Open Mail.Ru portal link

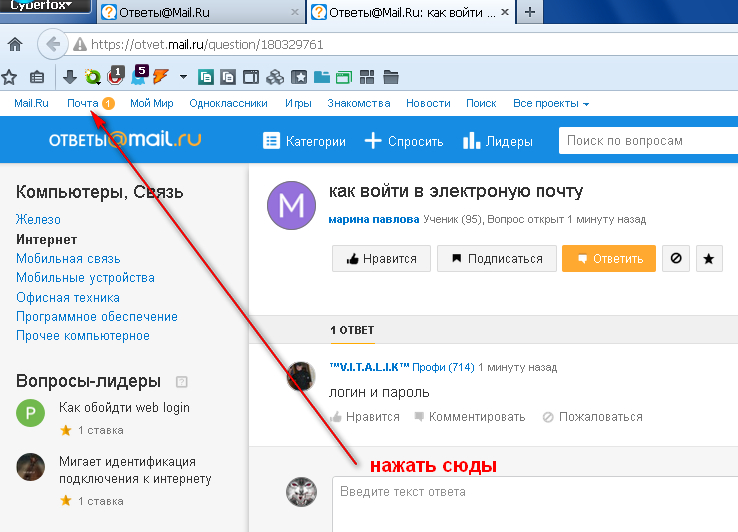point(32,103)
